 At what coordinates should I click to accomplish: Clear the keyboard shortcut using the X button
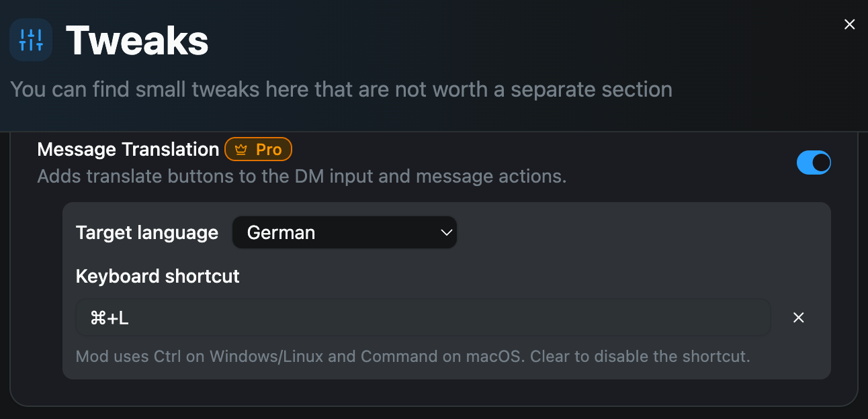[x=798, y=318]
